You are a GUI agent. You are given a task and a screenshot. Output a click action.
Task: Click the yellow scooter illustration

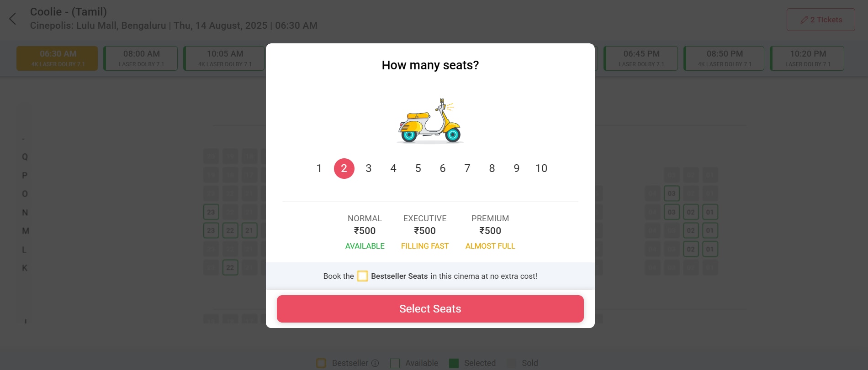click(430, 121)
